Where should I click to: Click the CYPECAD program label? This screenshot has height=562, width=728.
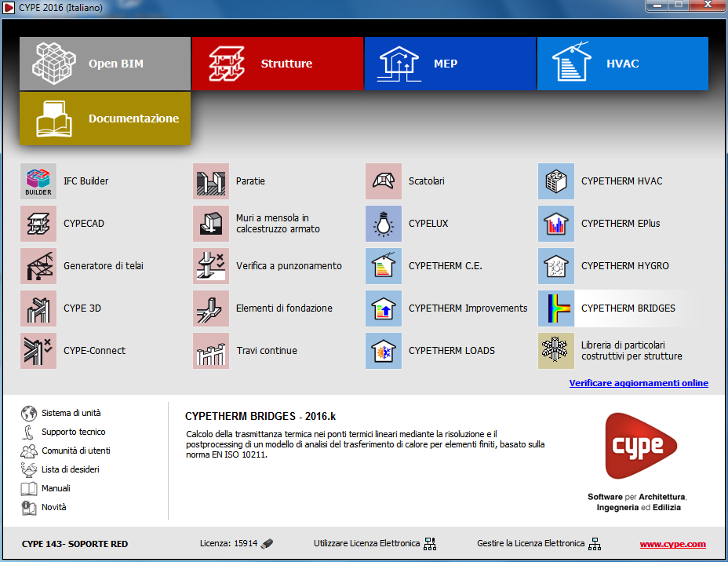coord(84,224)
